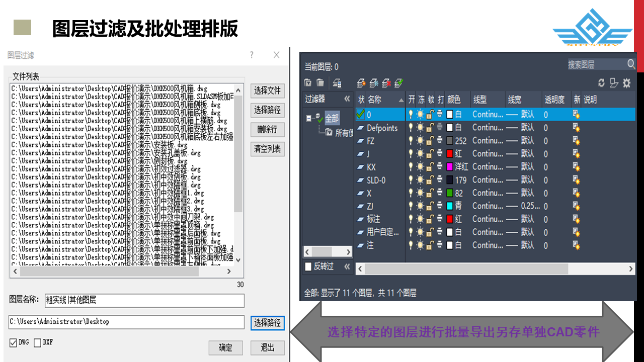Refresh the layer list
The image size is (644, 362).
click(x=601, y=83)
